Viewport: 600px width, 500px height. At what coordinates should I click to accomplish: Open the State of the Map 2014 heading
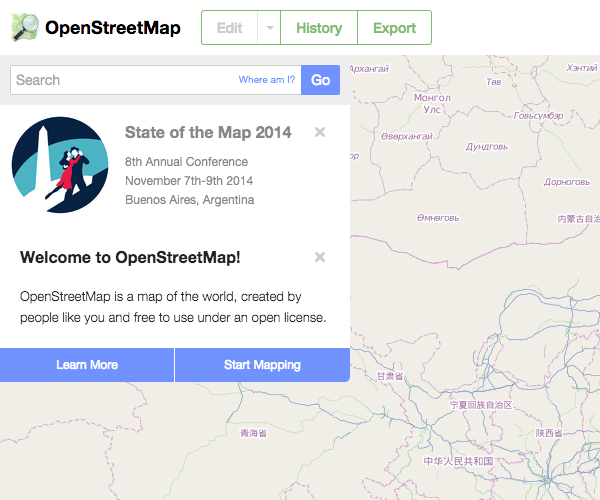[208, 132]
